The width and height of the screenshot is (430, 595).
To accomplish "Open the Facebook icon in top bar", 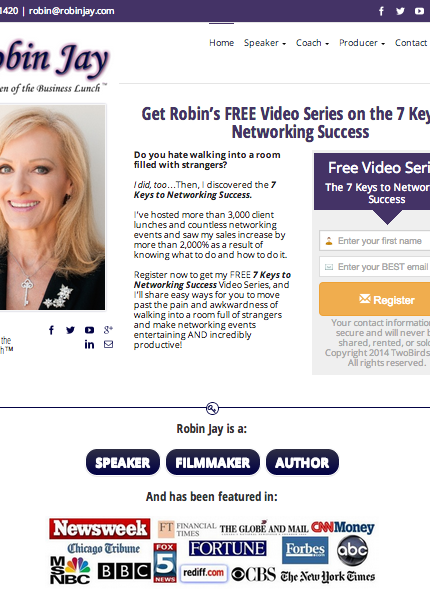I will (381, 11).
